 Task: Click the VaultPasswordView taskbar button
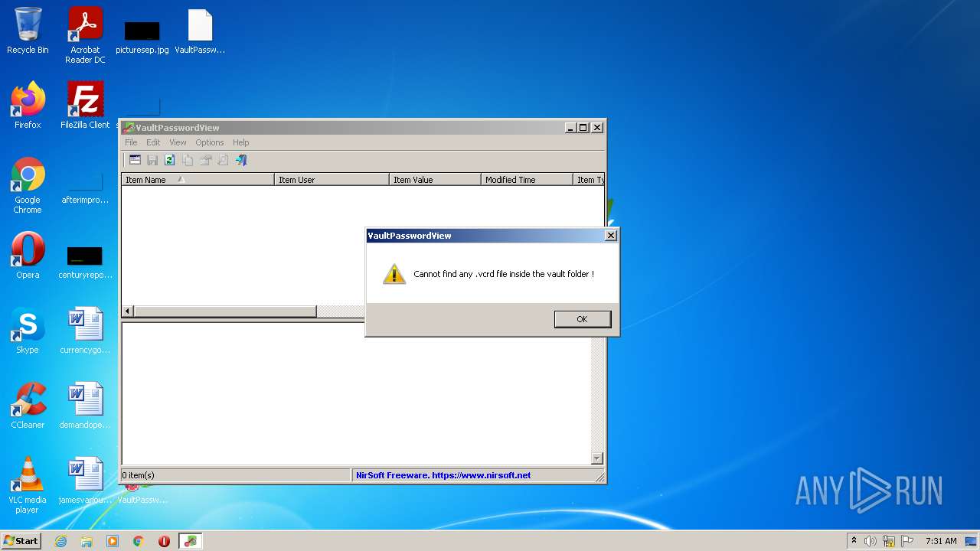pos(191,541)
